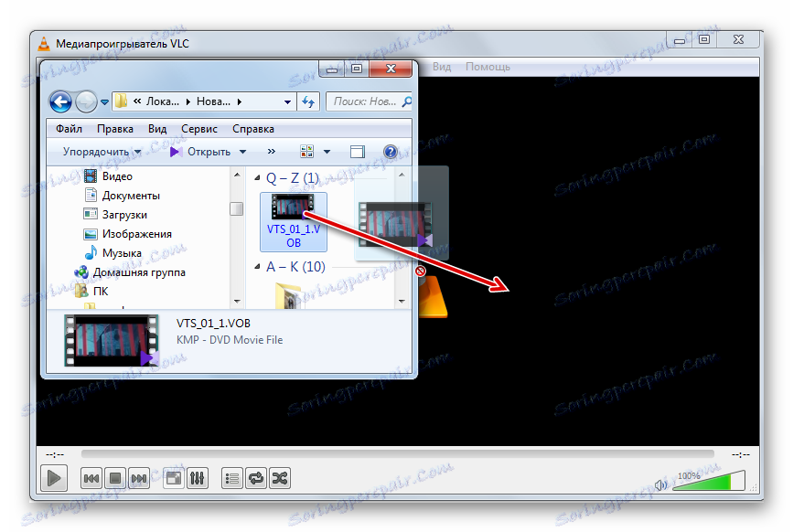Click the Открыть toolbar button
Screen dimensions: 793x532
click(x=199, y=152)
